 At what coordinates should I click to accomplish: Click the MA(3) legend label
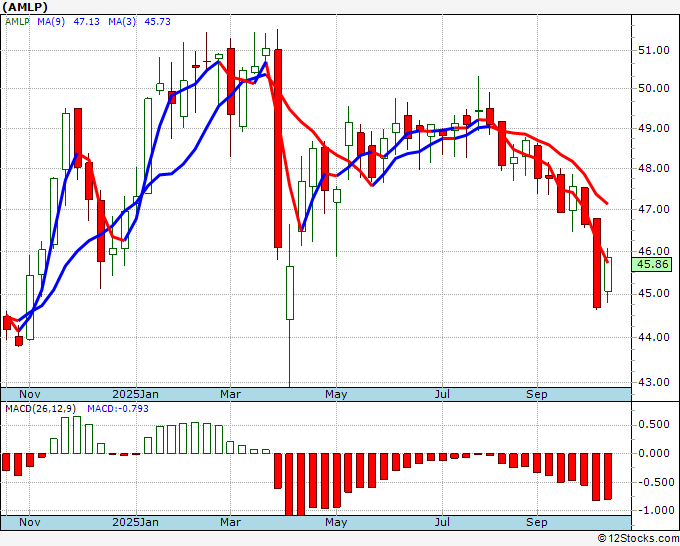click(122, 22)
